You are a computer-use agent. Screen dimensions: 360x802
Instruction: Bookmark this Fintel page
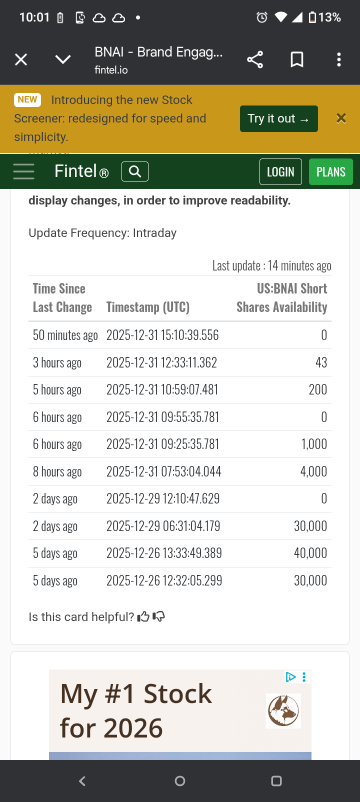(x=297, y=60)
